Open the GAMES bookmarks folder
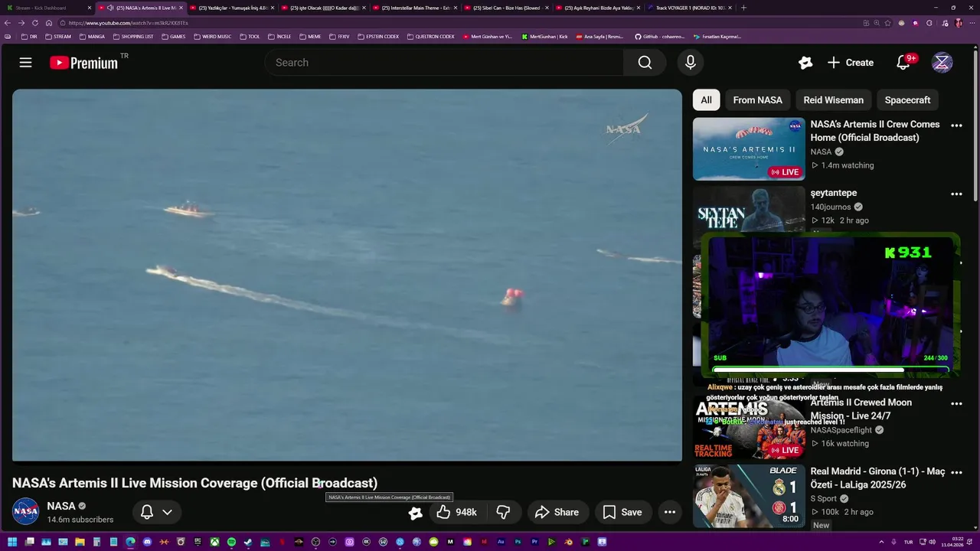Screen dimensions: 980x551 (x=173, y=37)
